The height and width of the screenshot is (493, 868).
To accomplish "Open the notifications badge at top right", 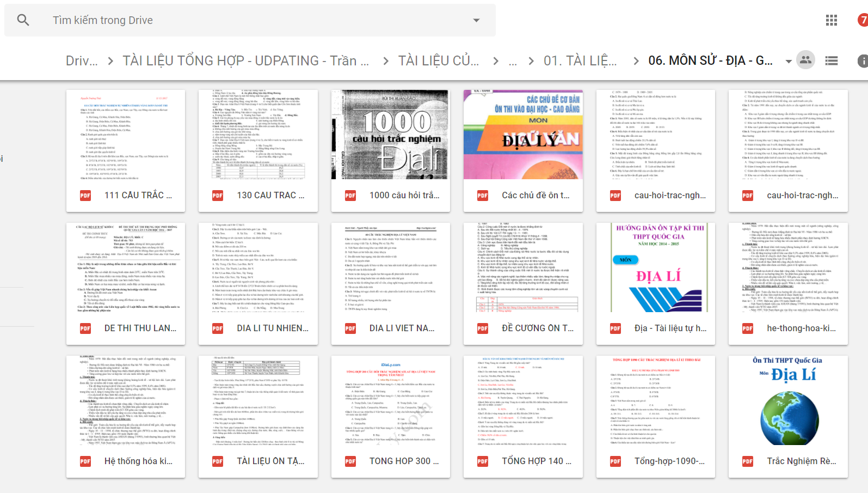I will [x=863, y=20].
